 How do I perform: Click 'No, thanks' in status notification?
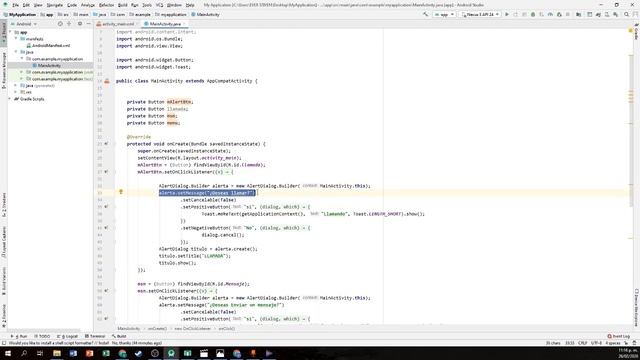(122, 343)
